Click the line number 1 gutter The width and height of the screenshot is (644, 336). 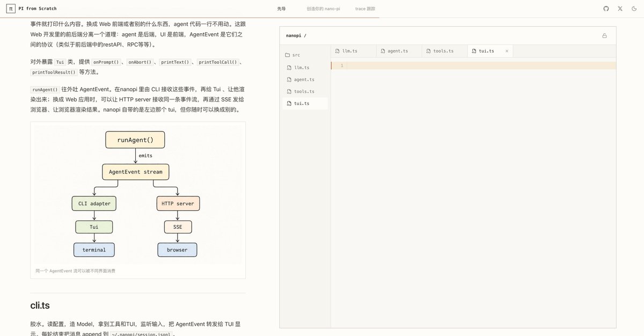coord(341,65)
